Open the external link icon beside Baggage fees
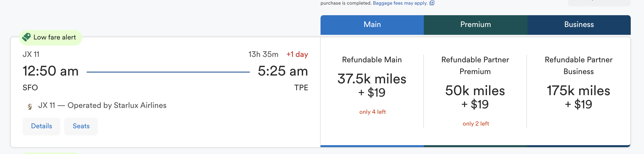This screenshot has width=644, height=154. [x=432, y=3]
